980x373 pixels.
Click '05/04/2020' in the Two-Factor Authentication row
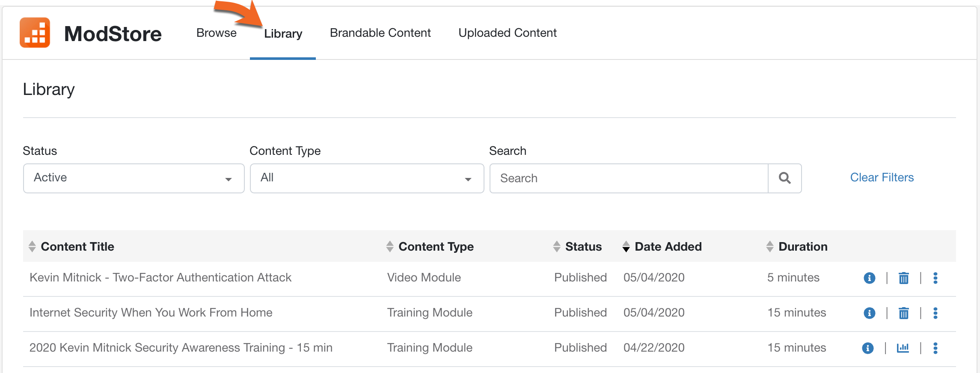(654, 278)
